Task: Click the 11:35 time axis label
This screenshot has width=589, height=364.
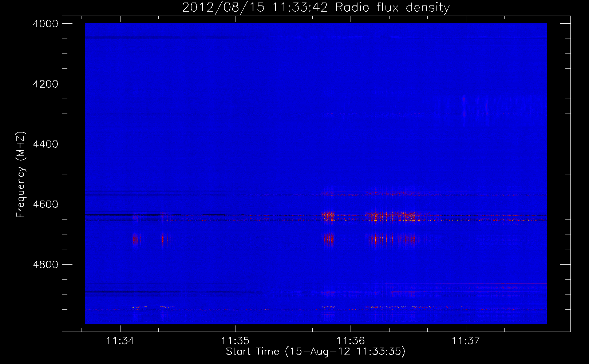Action: tap(236, 341)
